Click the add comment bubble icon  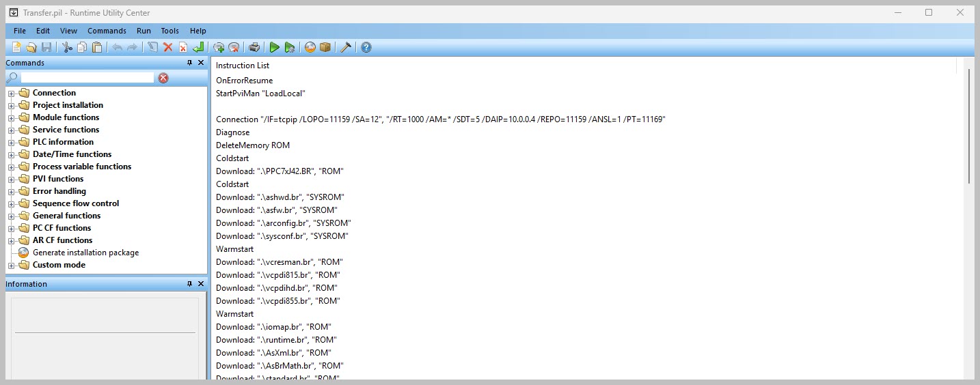219,47
